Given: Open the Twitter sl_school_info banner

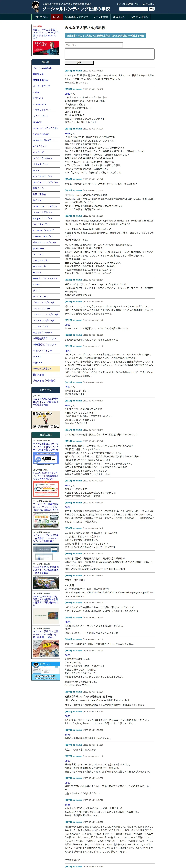Looking at the screenshot, I should [x=46, y=671].
